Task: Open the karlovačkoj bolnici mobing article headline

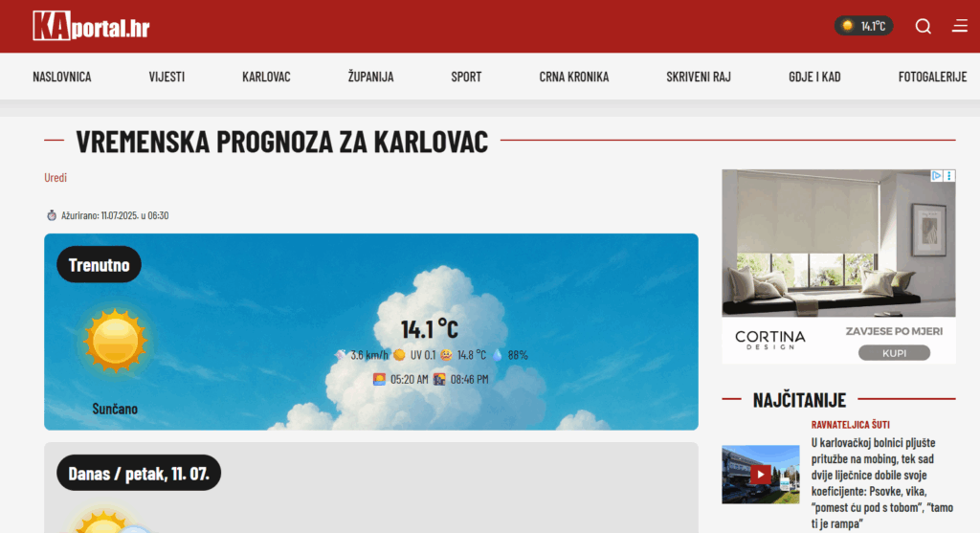Action: coord(881,483)
